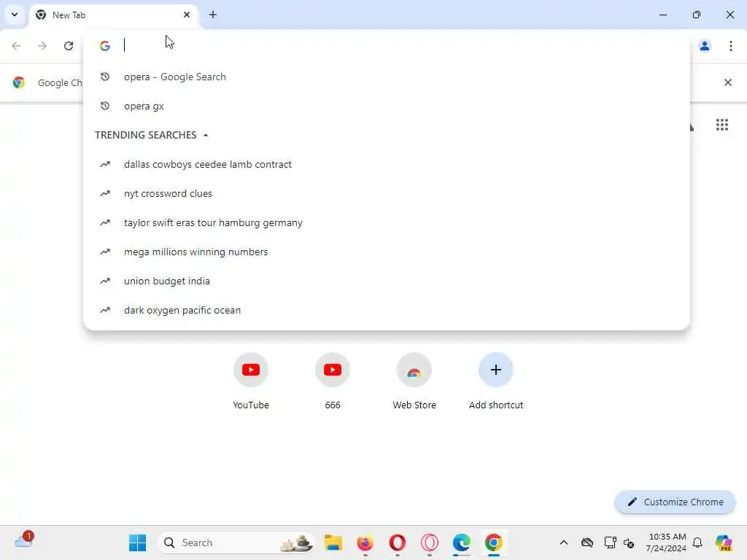
Task: Click history clock icon beside 'opera gx'
Action: [x=105, y=106]
